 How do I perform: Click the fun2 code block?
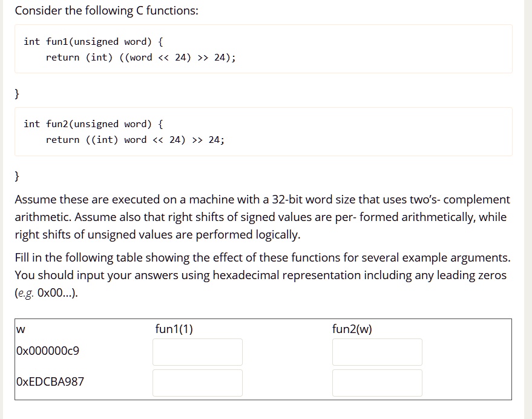[x=263, y=131]
